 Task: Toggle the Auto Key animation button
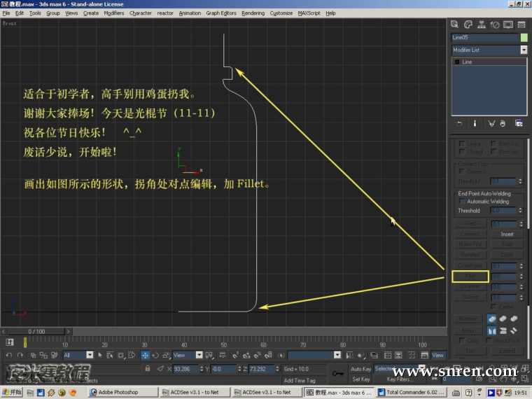pyautogui.click(x=360, y=369)
